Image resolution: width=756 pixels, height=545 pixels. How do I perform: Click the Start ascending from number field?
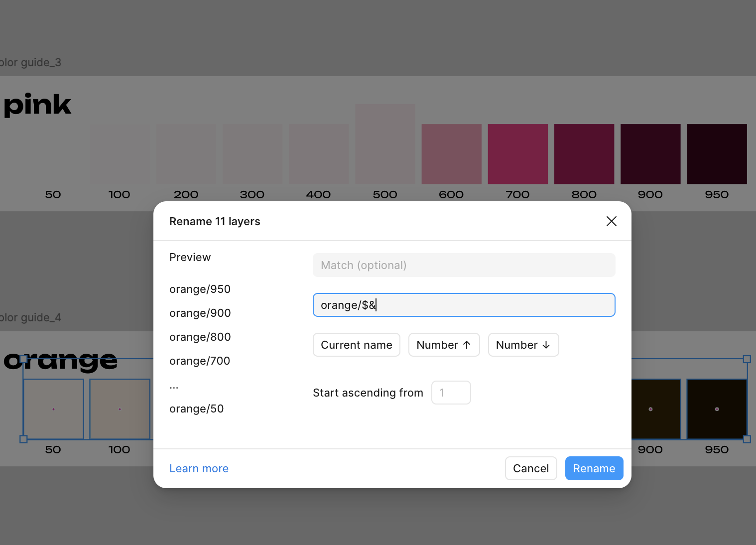pos(451,393)
